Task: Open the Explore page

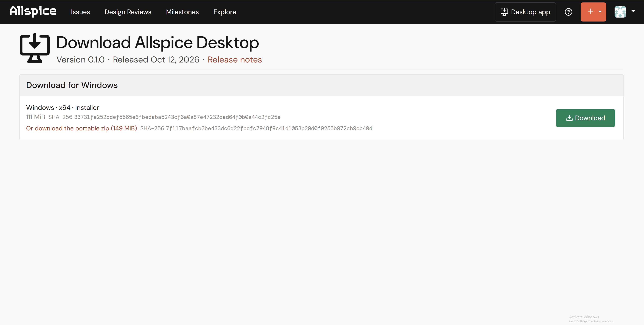Action: 224,12
